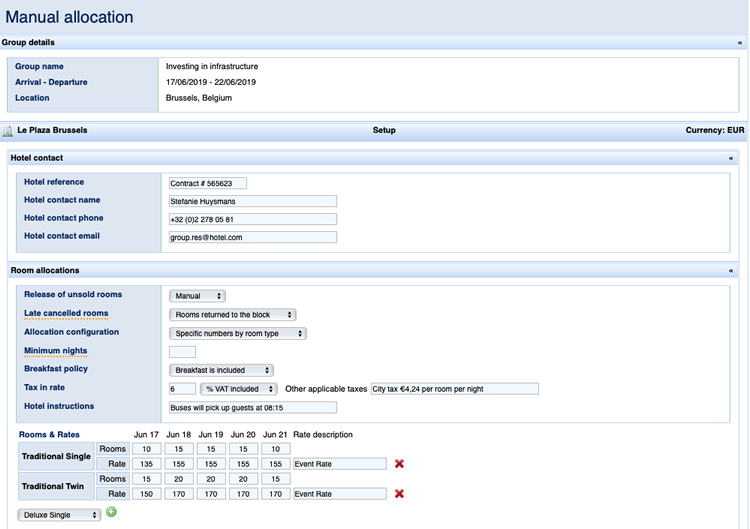Click Traditional Single rooms field for Jun 20
The image size is (750, 529).
coord(243,449)
